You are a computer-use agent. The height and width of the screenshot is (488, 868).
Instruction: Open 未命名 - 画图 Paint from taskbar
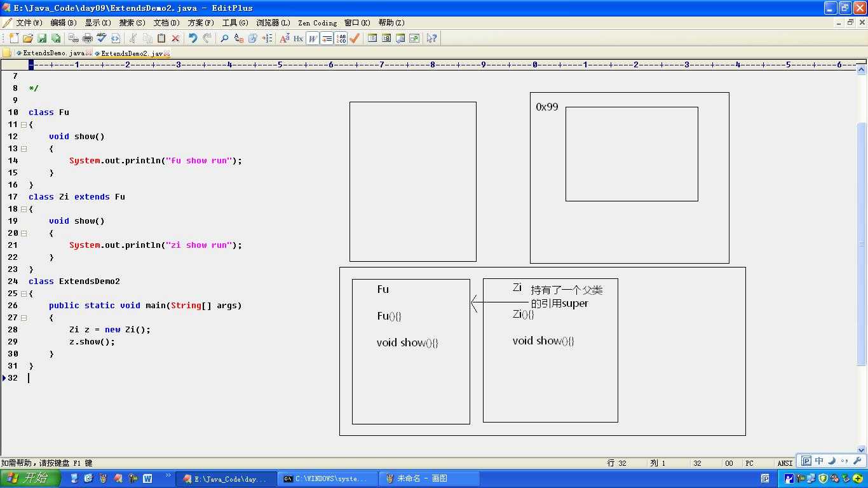(x=430, y=478)
